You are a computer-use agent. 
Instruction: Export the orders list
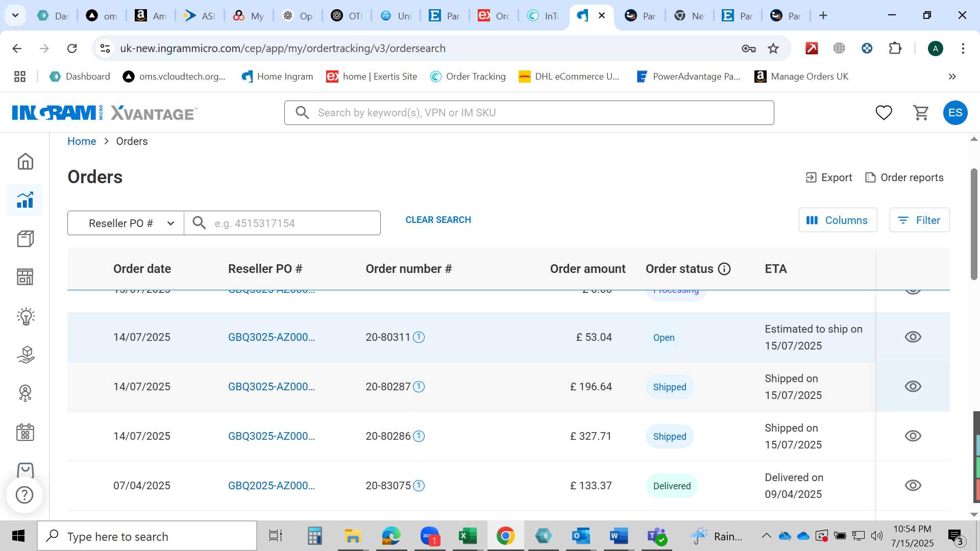pos(828,178)
